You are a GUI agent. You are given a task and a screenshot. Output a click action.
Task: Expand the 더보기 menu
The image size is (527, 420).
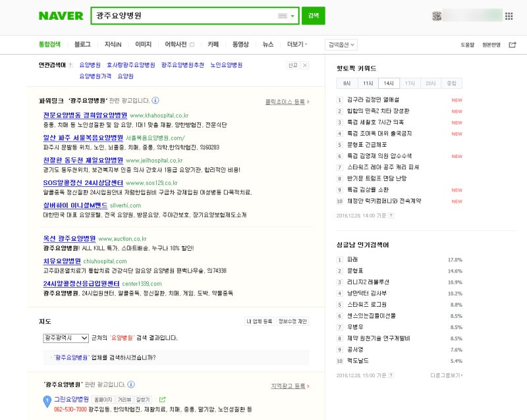[x=297, y=44]
